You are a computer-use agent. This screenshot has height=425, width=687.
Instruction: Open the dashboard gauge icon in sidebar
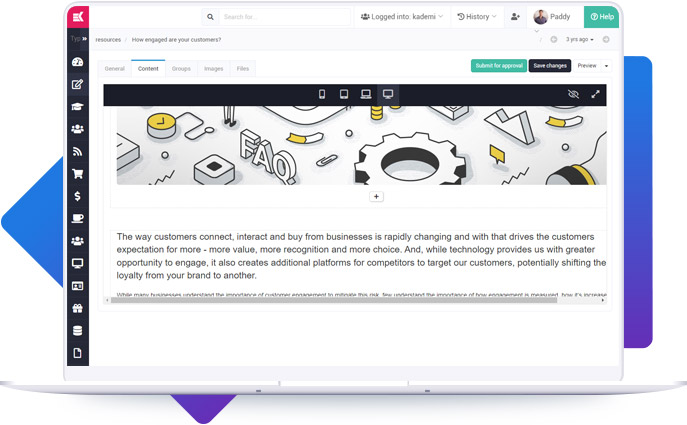click(77, 62)
